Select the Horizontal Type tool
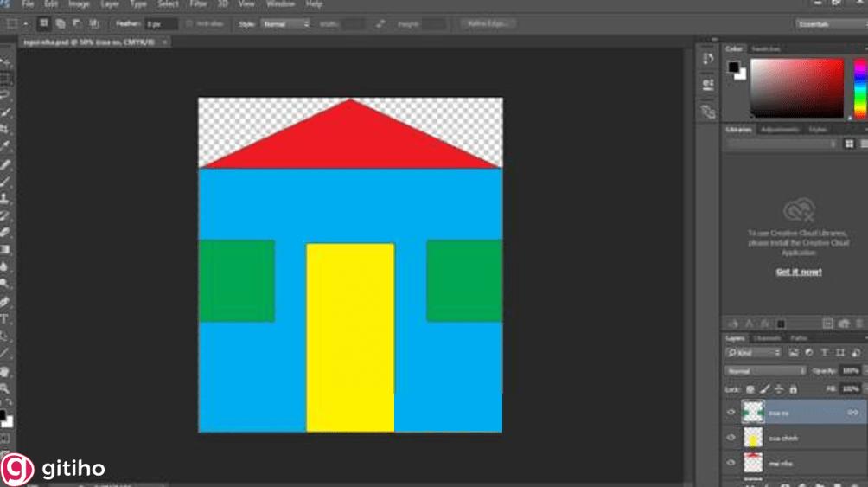The image size is (868, 487). point(5,319)
